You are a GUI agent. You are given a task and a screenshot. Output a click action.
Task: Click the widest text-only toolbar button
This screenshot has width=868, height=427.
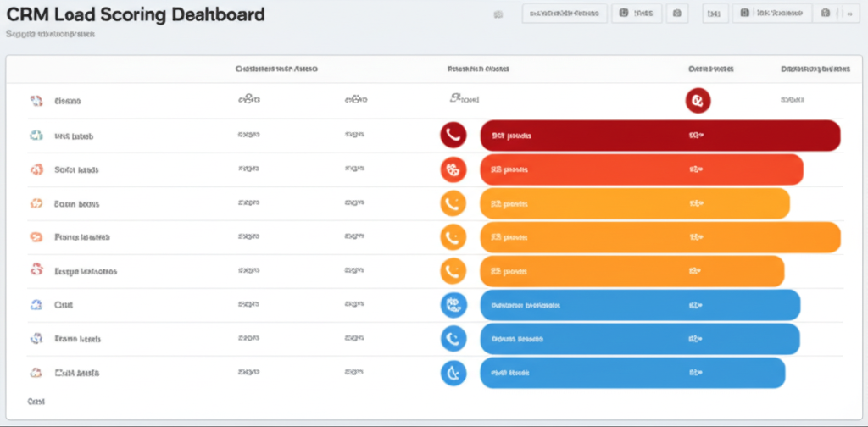pyautogui.click(x=565, y=14)
